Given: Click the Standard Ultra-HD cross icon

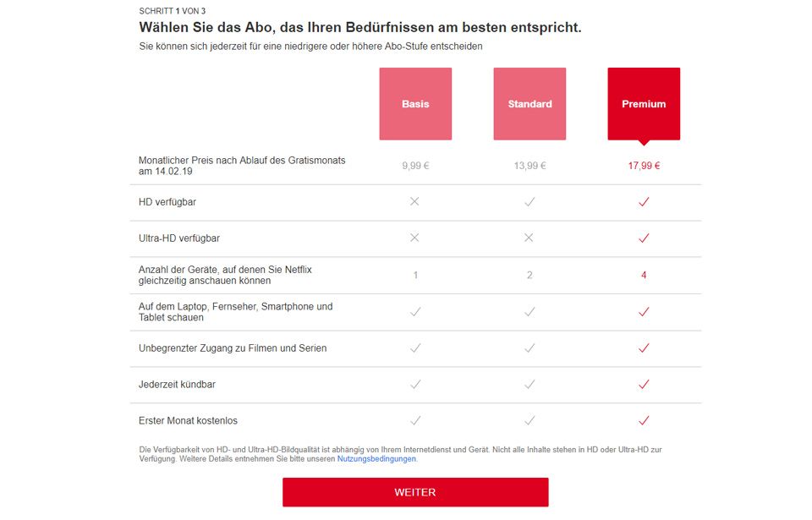Looking at the screenshot, I should click(x=529, y=238).
